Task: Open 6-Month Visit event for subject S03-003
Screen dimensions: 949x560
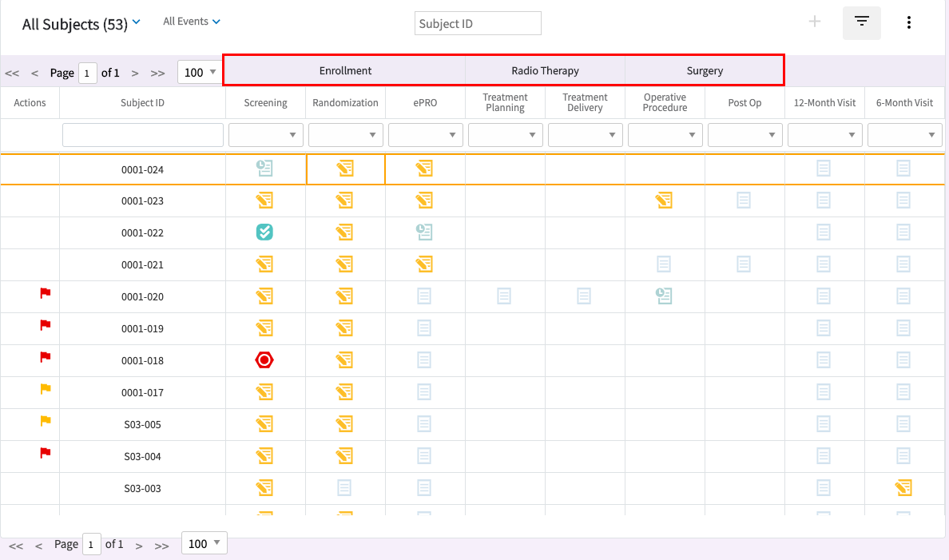Action: 903,487
